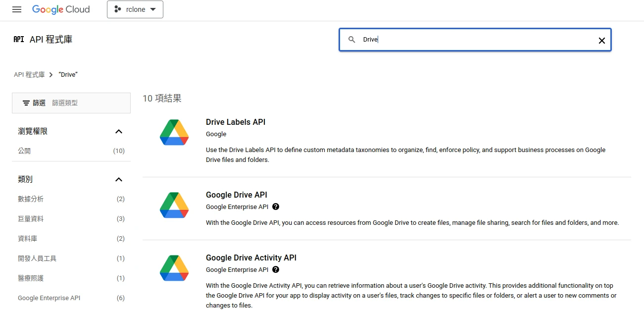The height and width of the screenshot is (313, 644).
Task: Click the Google Cloud logo
Action: (61, 9)
